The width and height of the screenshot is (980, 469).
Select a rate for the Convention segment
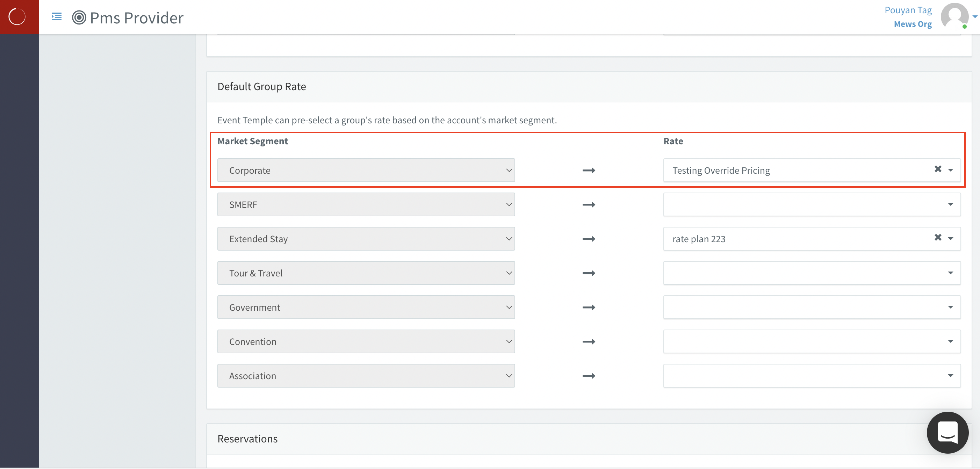(x=812, y=341)
